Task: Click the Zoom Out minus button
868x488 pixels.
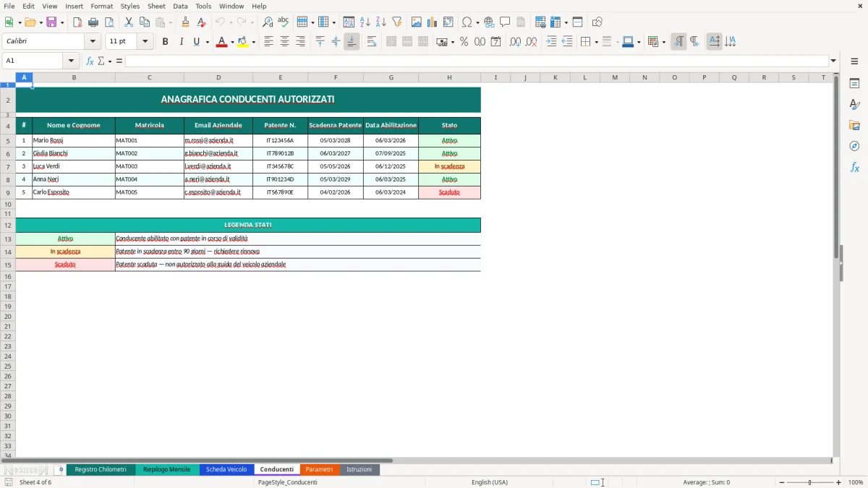Action: click(x=782, y=482)
